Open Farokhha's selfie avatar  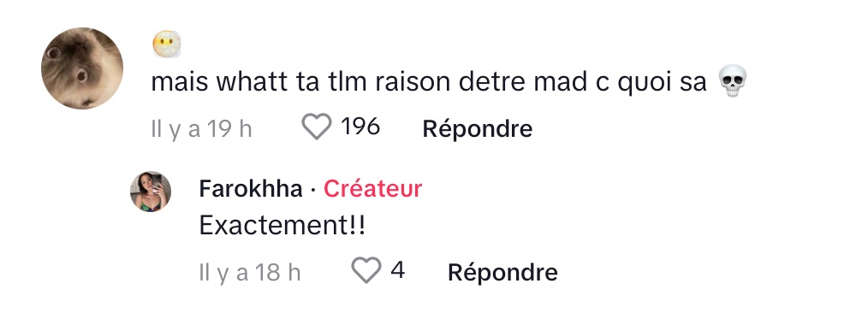click(151, 192)
